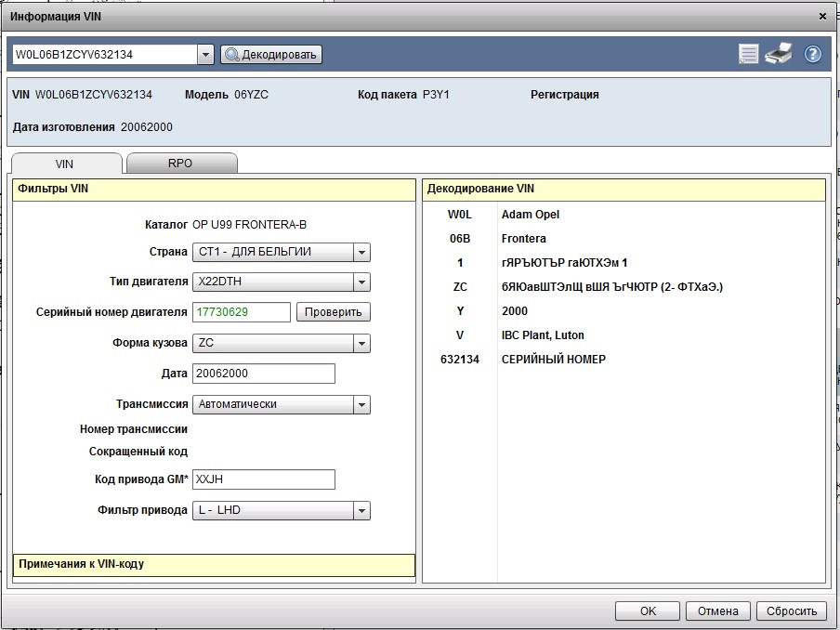Open the Форма кузова dropdown
840x630 pixels.
tap(282, 343)
